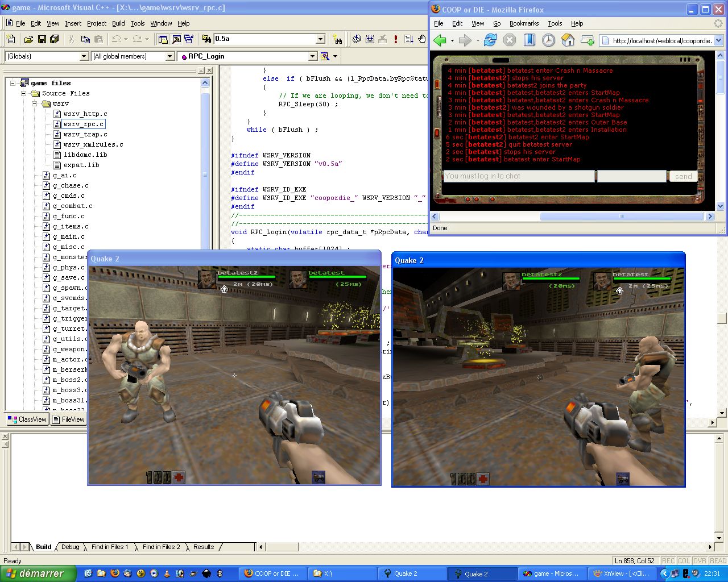Viewport: 728px width, 582px height.
Task: Switch to the XnView taskbar button
Action: point(622,573)
